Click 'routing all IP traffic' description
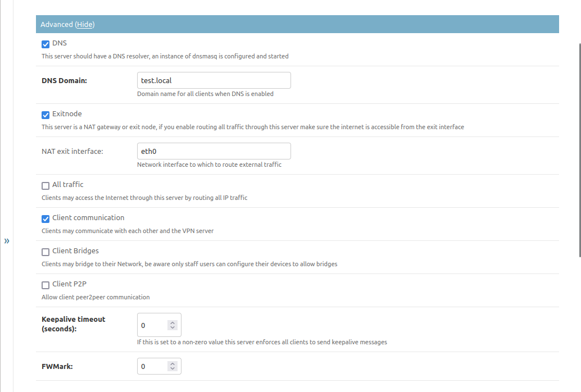This screenshot has width=581, height=392. coord(144,198)
